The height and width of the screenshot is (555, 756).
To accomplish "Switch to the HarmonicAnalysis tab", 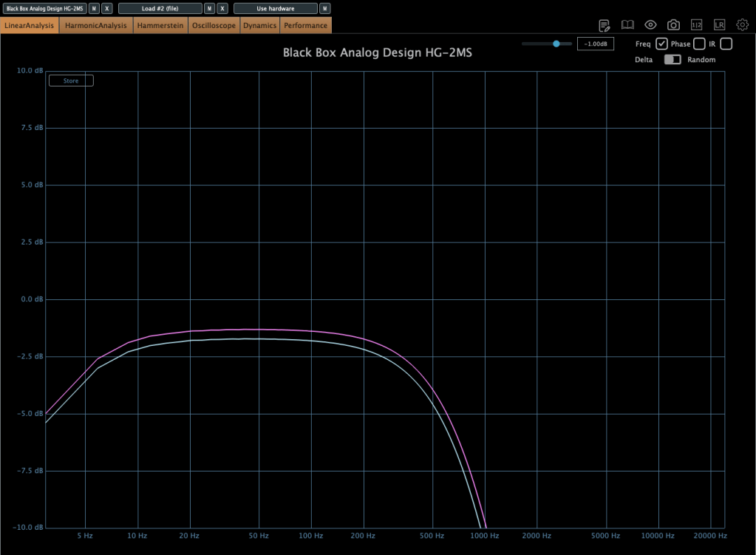I will (x=96, y=26).
